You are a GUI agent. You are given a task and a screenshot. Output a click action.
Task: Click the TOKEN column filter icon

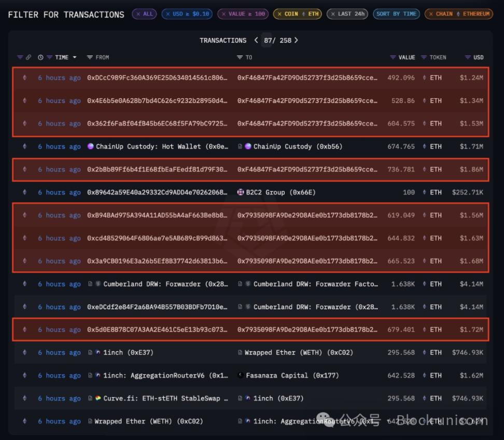pos(424,57)
